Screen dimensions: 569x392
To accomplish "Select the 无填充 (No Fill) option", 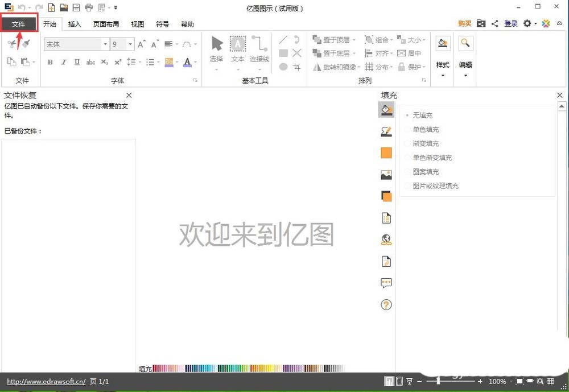I will (x=422, y=115).
